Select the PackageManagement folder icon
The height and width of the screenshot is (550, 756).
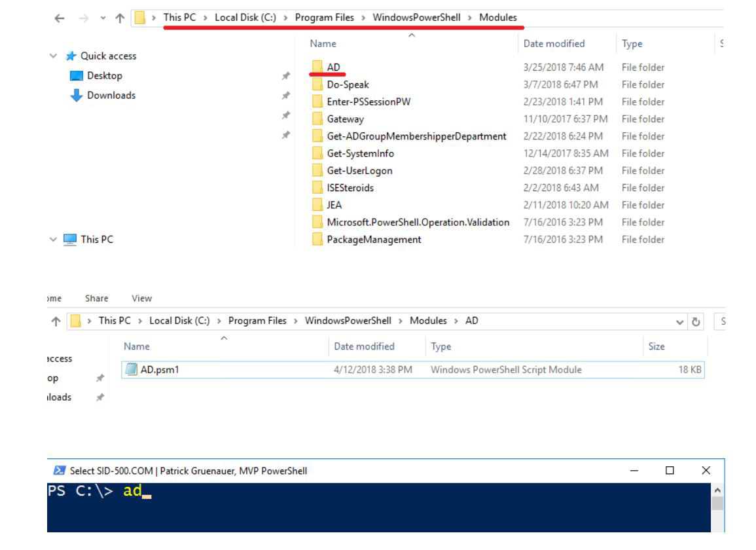317,239
